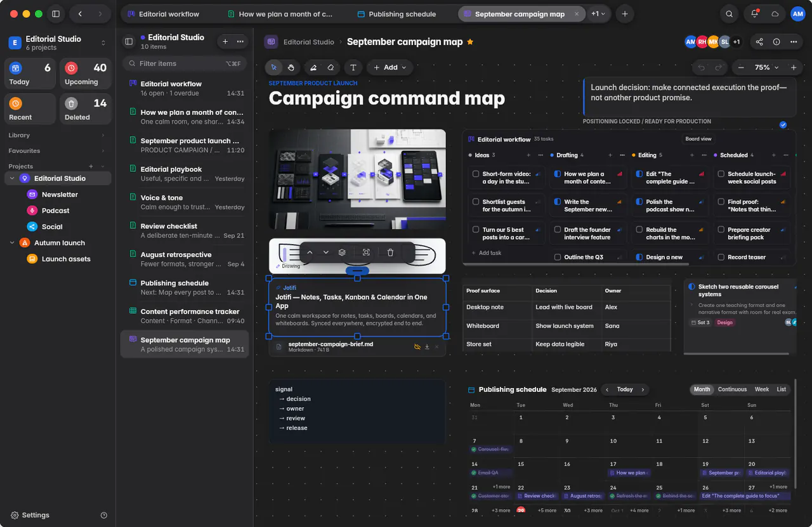Activate the hand pan tool

291,67
